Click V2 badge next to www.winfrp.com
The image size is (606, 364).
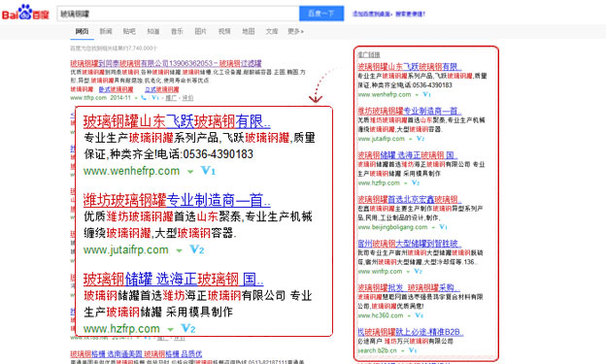click(x=418, y=271)
